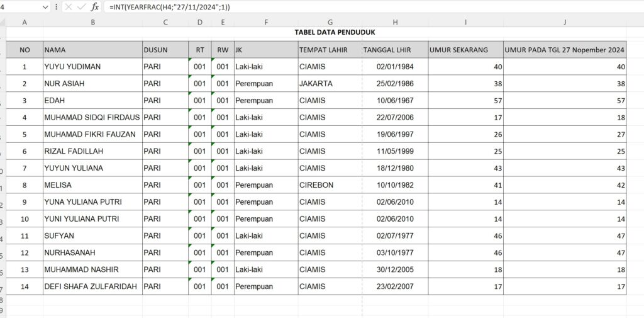
Task: Click the Enter checkmark icon in formula bar
Action: tap(82, 7)
